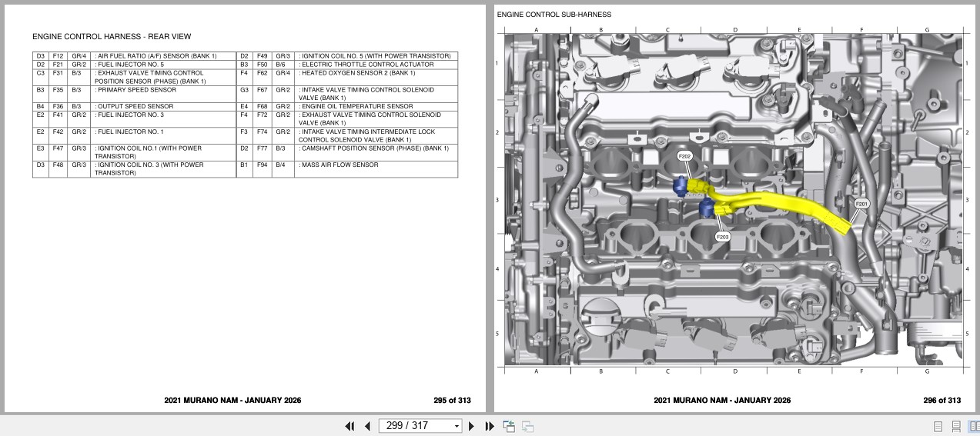
Task: Click the F77 connector cell
Action: 263,152
